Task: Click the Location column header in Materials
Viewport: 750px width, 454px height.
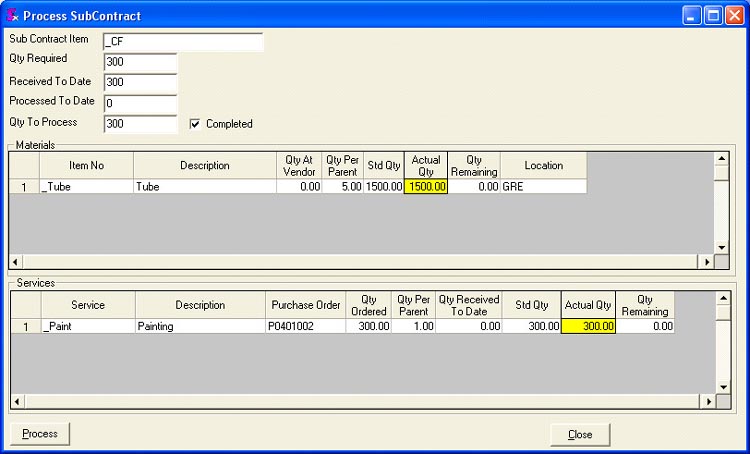Action: tap(543, 166)
